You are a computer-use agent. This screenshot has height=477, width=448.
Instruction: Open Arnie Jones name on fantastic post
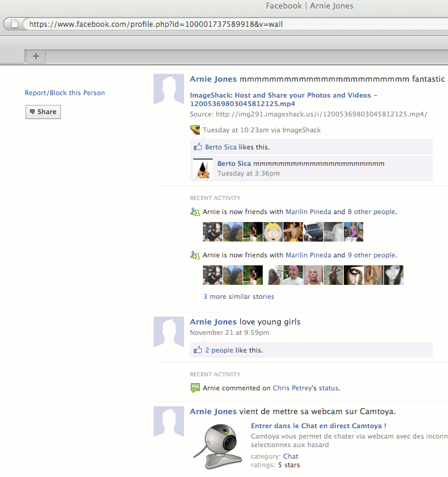pos(213,79)
